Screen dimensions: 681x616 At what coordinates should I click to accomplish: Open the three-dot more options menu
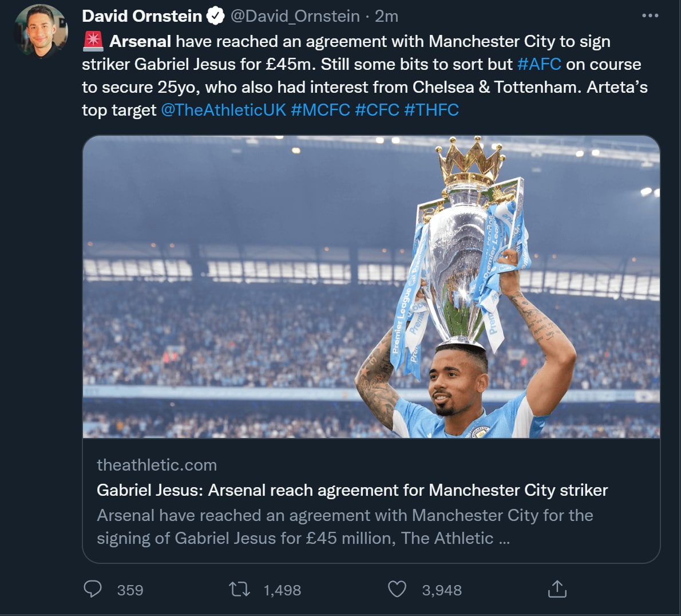[650, 15]
